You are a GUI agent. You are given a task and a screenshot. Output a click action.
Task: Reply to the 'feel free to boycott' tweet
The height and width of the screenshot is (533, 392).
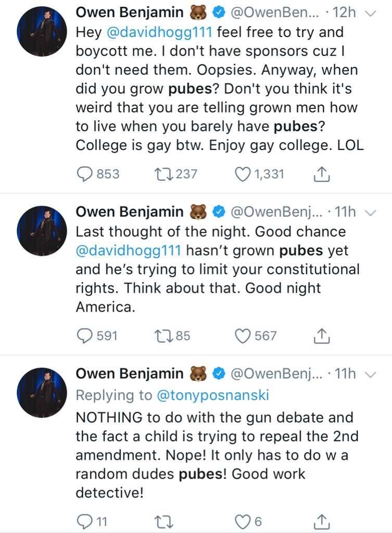click(84, 174)
